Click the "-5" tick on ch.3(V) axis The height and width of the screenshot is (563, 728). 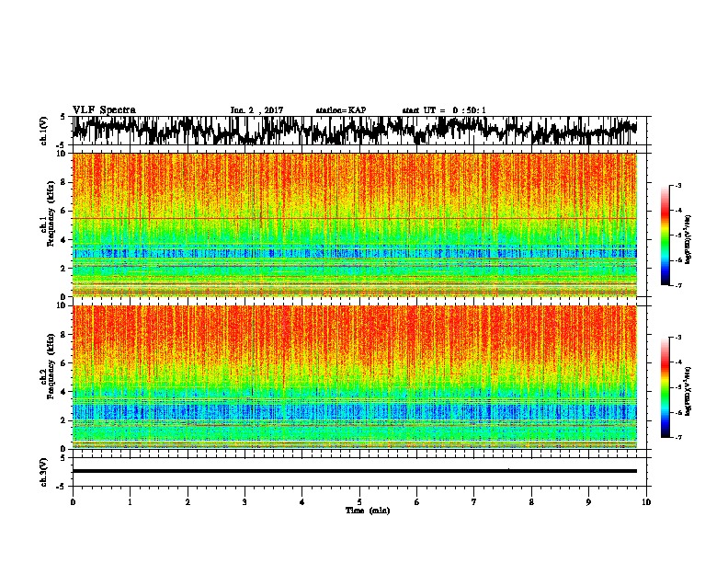point(63,487)
